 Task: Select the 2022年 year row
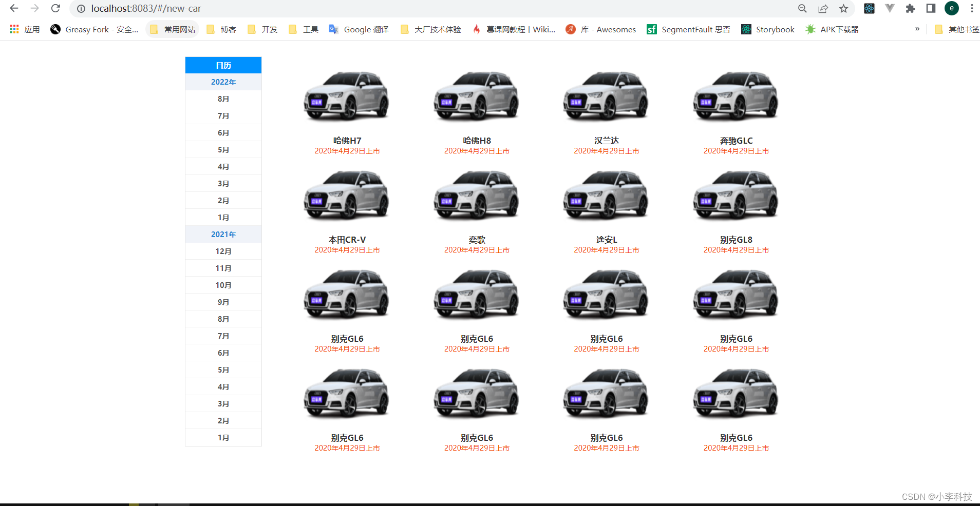223,82
